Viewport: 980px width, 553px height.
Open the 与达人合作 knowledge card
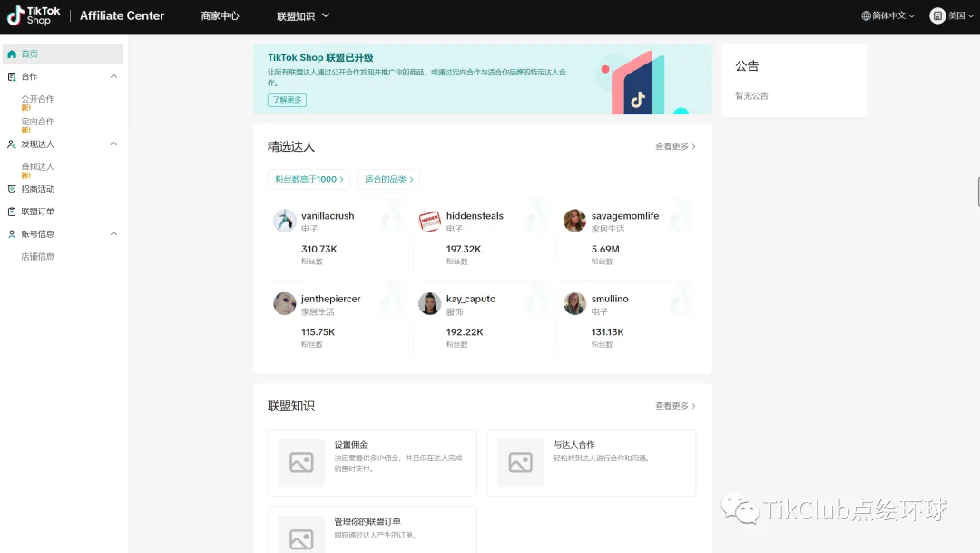click(x=592, y=463)
